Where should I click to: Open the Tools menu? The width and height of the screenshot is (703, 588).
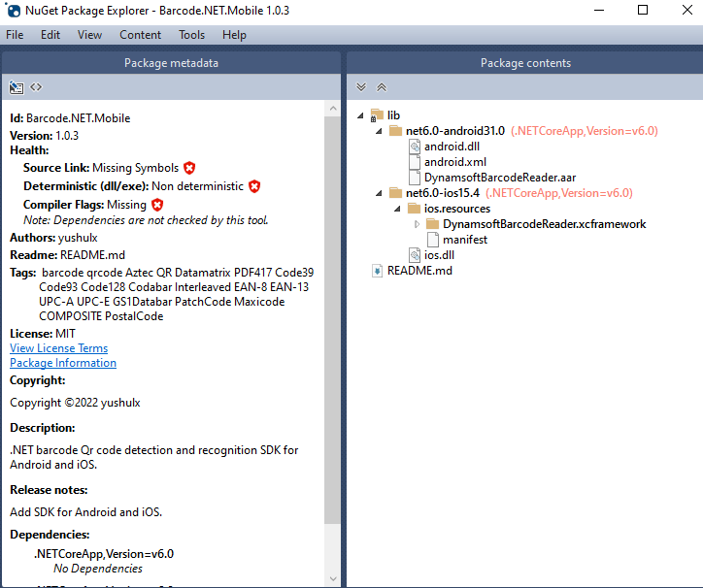point(191,35)
